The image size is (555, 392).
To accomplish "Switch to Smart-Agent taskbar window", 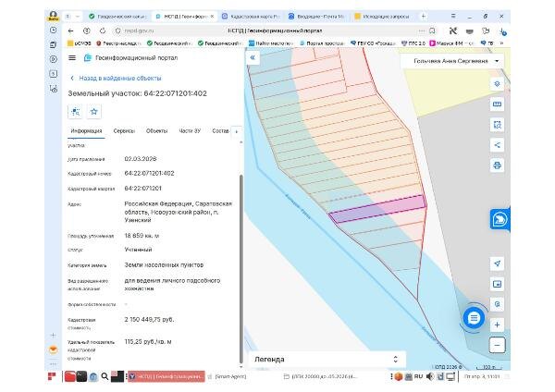I will [227, 376].
